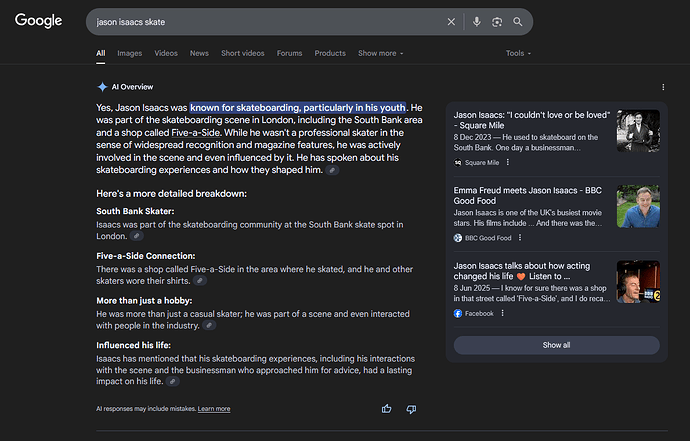Start voice search with the microphone icon
The width and height of the screenshot is (690, 441).
coord(477,22)
